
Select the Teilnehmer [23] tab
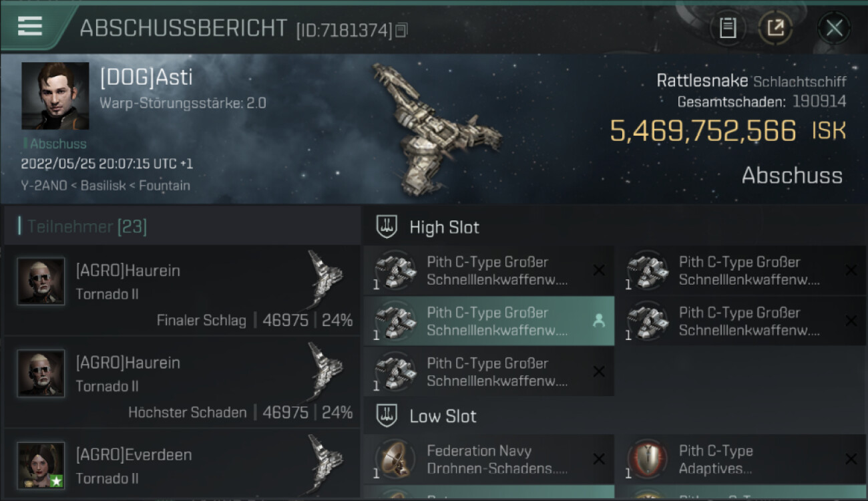click(x=87, y=226)
